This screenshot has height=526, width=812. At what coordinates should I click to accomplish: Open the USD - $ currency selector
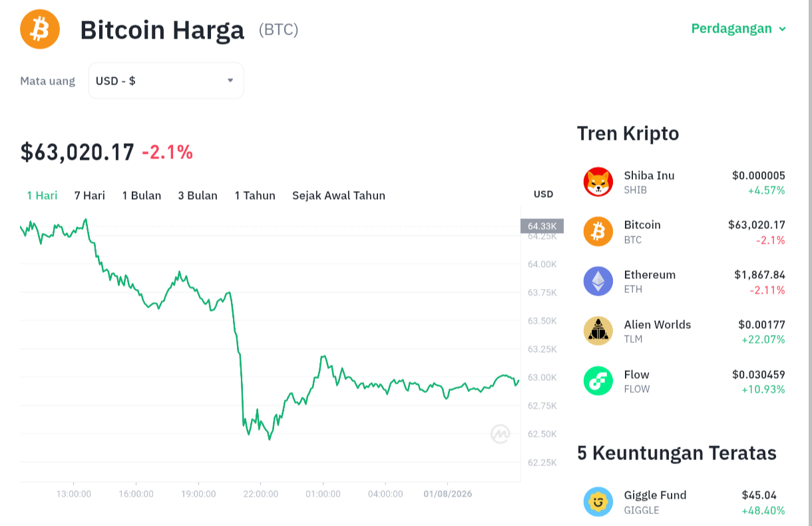(166, 81)
